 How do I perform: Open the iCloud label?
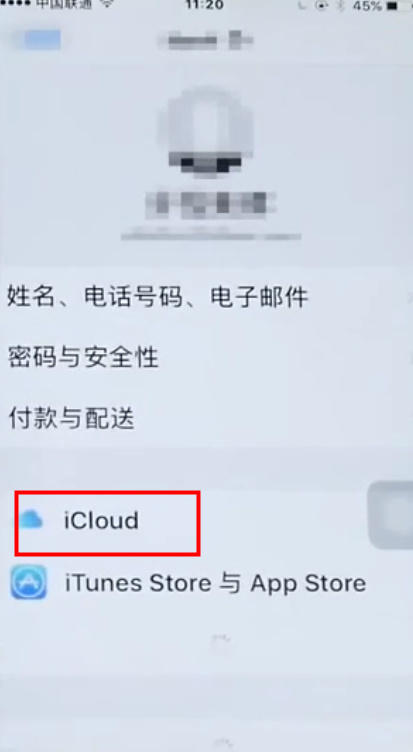click(101, 520)
